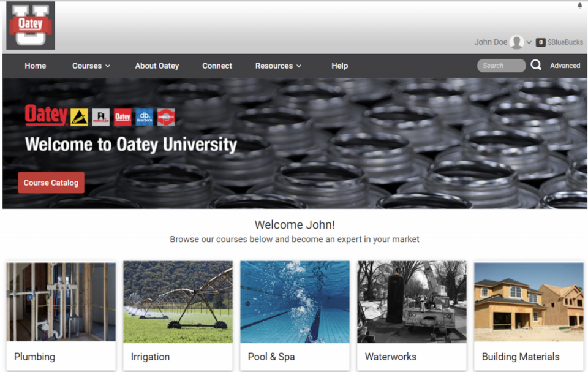Open the Pool & Spa course image

click(x=295, y=302)
